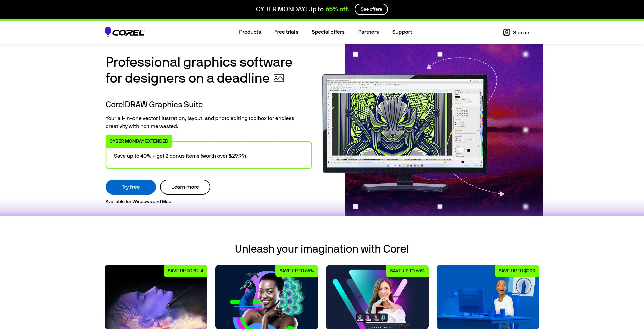Click the CorelDRAW Graphics Suite heading
This screenshot has height=333, width=644.
click(154, 105)
